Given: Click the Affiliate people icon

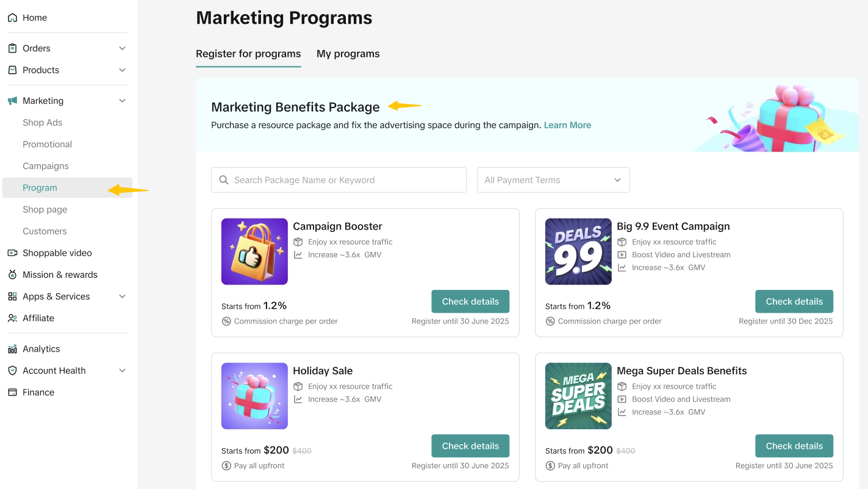Looking at the screenshot, I should (x=12, y=318).
